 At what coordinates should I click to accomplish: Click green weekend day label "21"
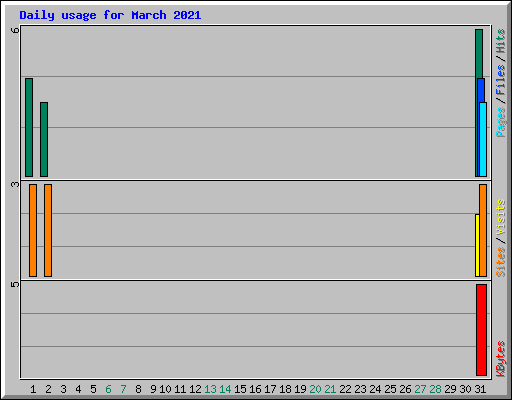[x=330, y=389]
